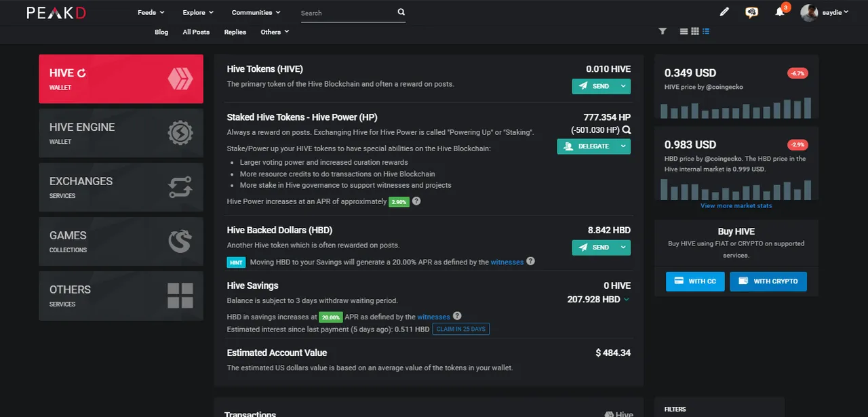Click the help icon after savings witnesses link
This screenshot has height=417, width=868.
457,316
